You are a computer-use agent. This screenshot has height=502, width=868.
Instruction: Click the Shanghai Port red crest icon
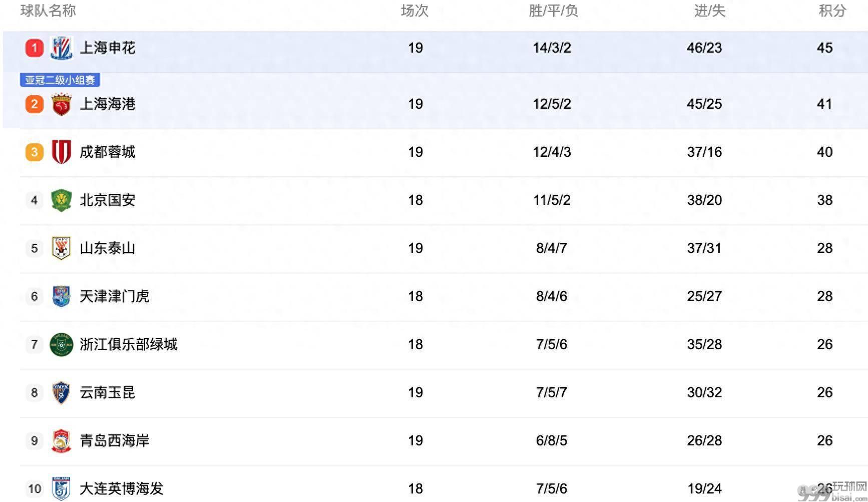pyautogui.click(x=62, y=104)
